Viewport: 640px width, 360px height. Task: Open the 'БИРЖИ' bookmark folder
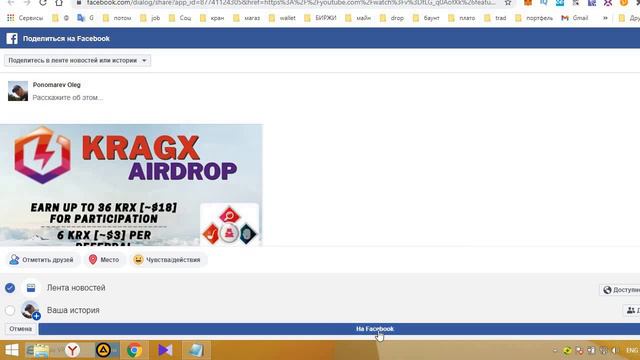(x=321, y=18)
